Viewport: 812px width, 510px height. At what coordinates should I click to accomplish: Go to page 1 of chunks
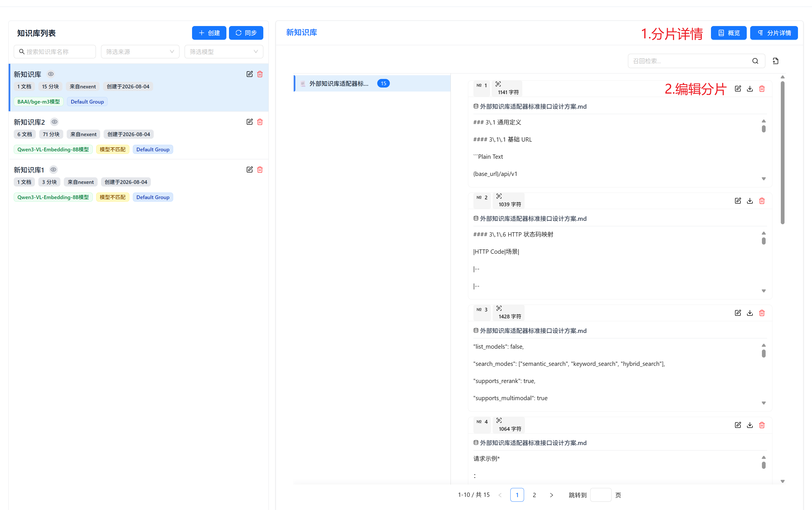(x=517, y=495)
